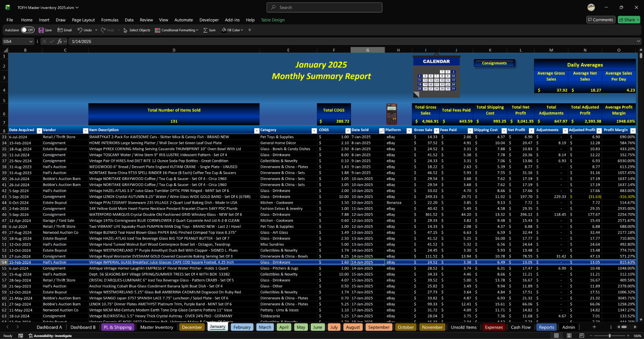Viewport: 644px width, 339px height.
Task: Click the File menu button
Action: click(10, 20)
